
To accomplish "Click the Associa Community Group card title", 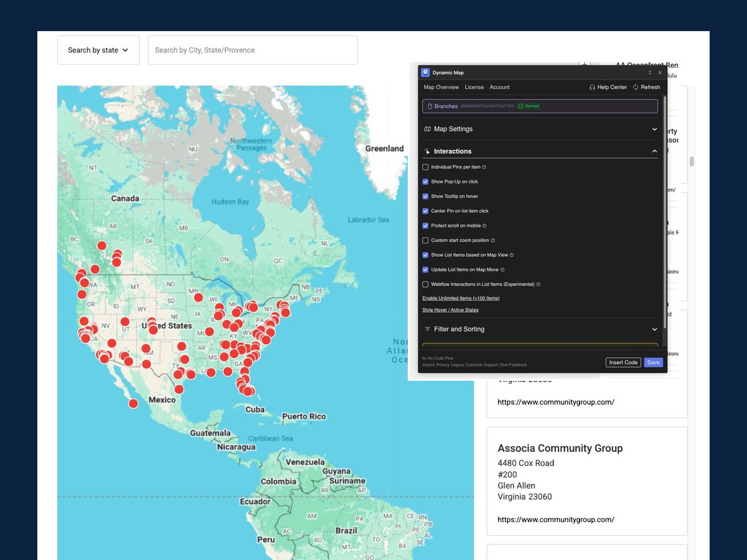I will (x=560, y=448).
